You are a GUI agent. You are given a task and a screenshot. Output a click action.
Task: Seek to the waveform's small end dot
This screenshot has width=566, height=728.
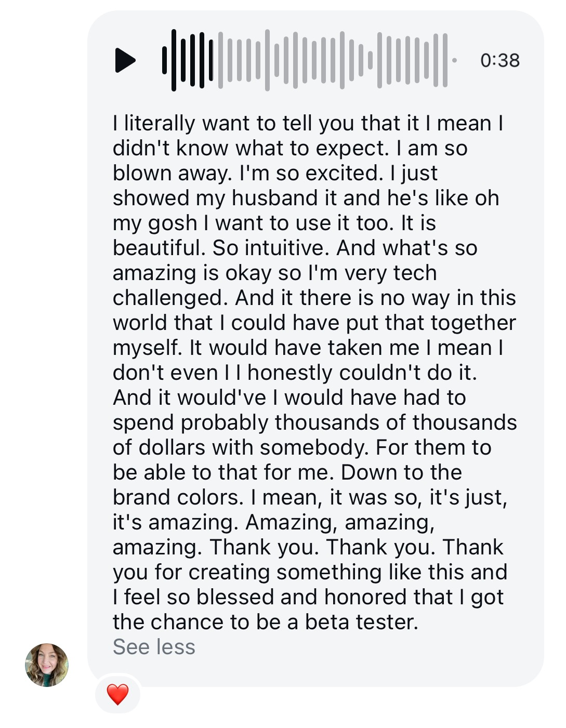tap(455, 60)
